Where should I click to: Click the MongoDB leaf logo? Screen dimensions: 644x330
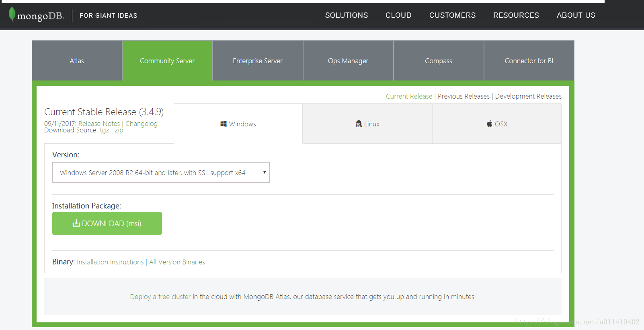12,14
